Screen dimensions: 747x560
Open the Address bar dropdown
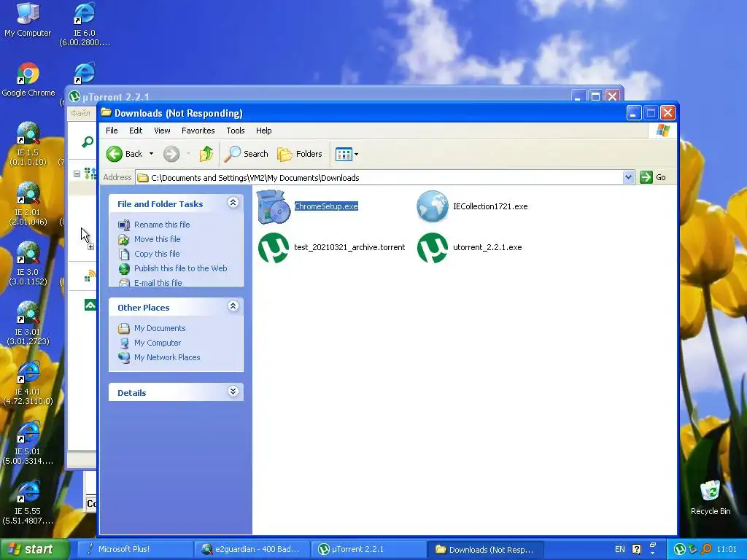click(x=628, y=177)
